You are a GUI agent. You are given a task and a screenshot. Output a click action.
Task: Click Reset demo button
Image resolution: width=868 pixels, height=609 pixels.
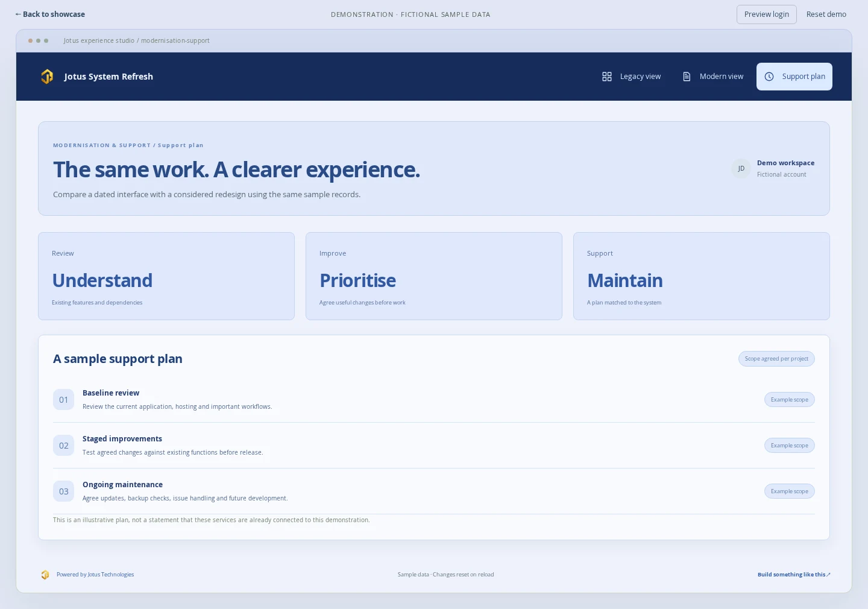(x=826, y=14)
